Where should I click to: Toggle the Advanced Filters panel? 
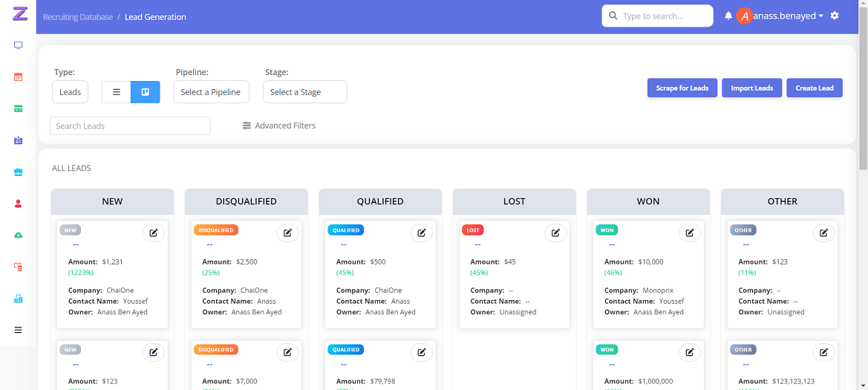279,126
